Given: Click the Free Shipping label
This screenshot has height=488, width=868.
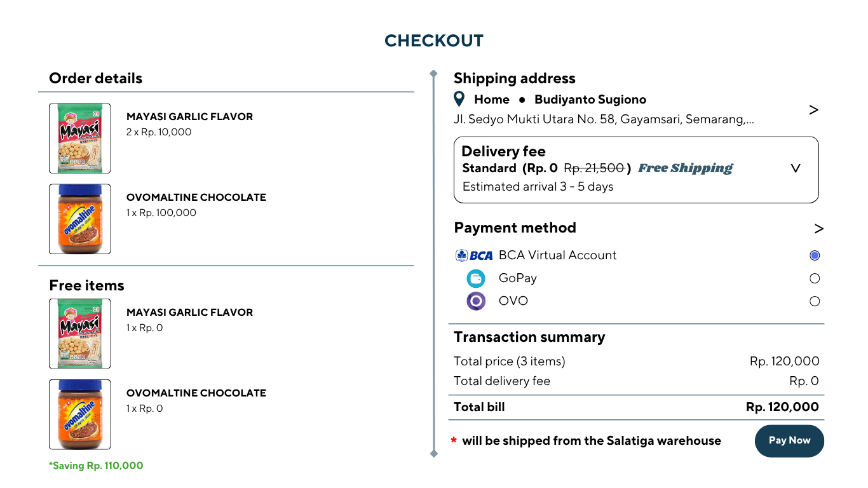Looking at the screenshot, I should (x=685, y=168).
